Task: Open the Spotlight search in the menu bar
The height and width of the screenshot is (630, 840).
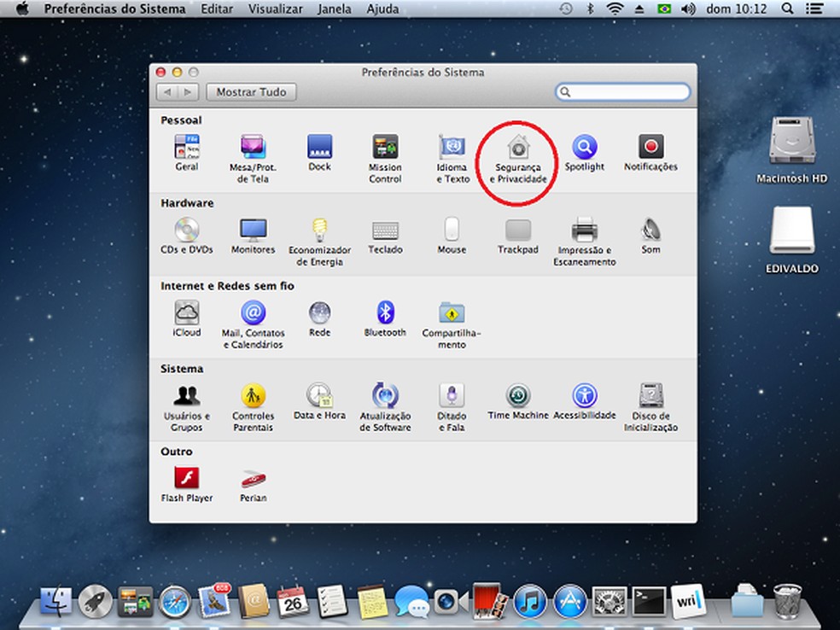Action: tap(787, 9)
